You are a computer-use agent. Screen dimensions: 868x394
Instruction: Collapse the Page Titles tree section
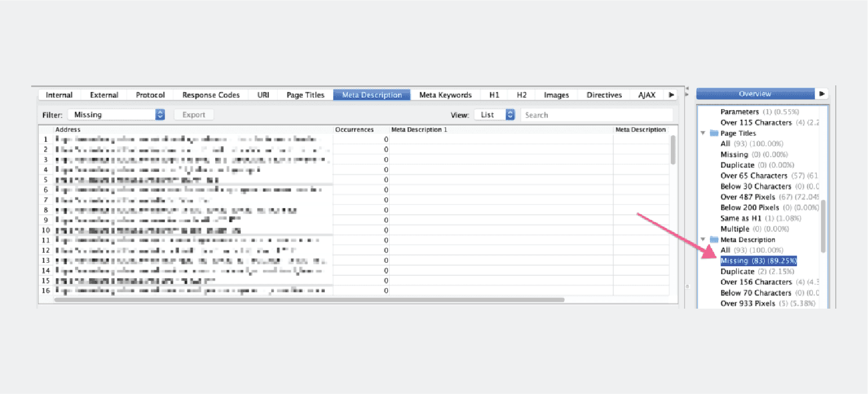pyautogui.click(x=703, y=133)
